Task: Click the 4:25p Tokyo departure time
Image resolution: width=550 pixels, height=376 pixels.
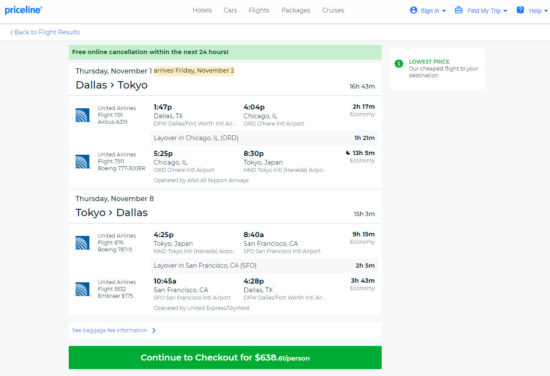Action: (163, 235)
